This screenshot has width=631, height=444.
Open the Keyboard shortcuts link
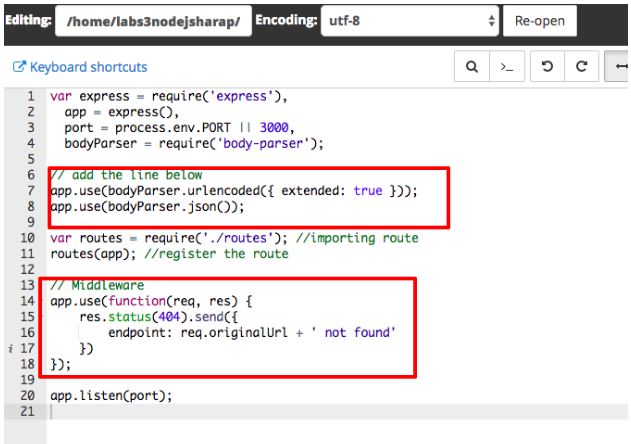80,67
